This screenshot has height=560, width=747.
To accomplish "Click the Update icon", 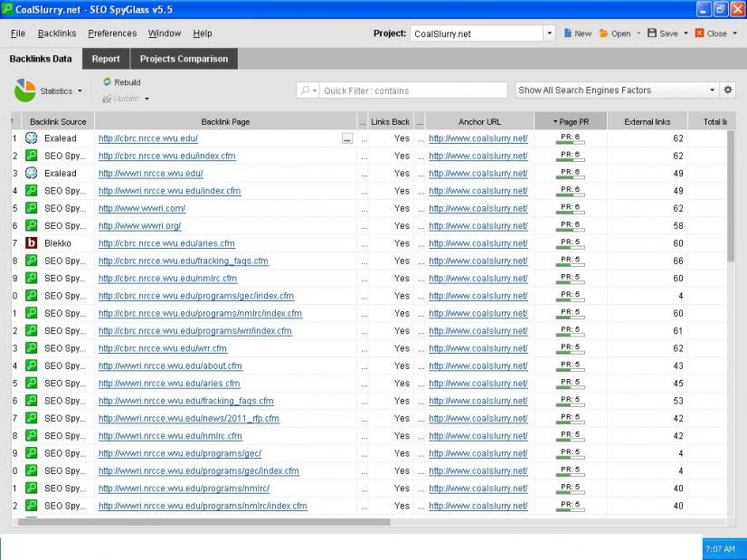I will click(x=107, y=99).
